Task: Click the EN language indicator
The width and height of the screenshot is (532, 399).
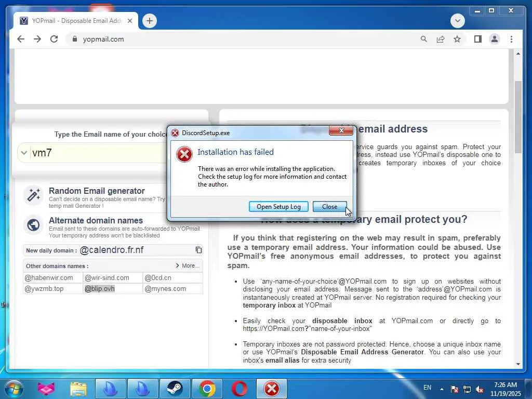Action: [427, 388]
